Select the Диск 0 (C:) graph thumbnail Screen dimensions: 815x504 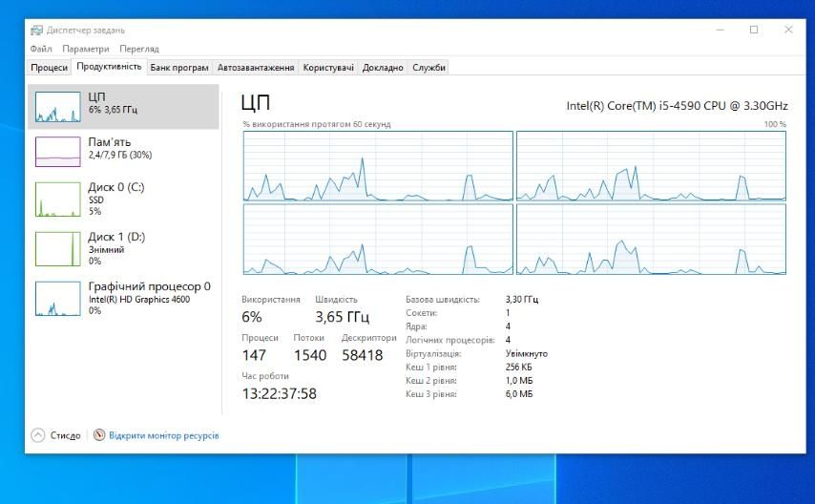point(57,199)
